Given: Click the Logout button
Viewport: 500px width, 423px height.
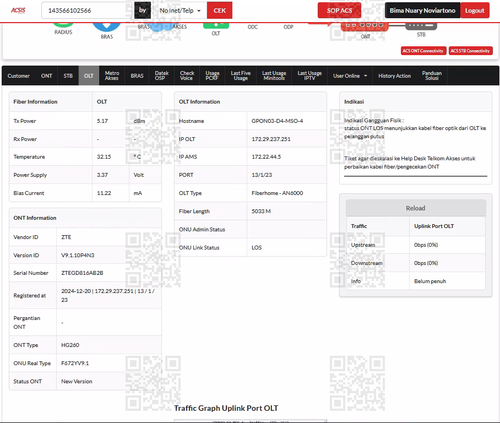Looking at the screenshot, I should (475, 11).
